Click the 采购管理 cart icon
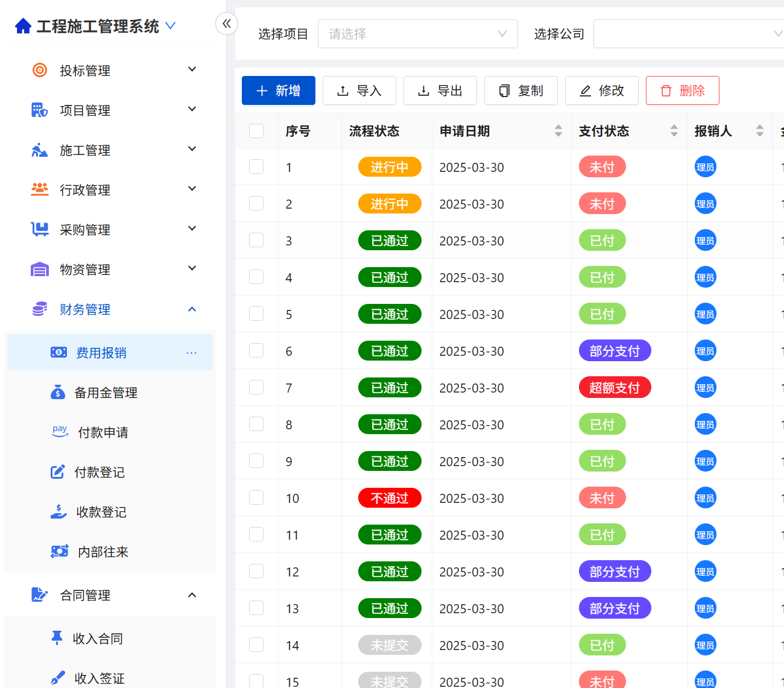Viewport: 784px width, 688px height. [40, 230]
